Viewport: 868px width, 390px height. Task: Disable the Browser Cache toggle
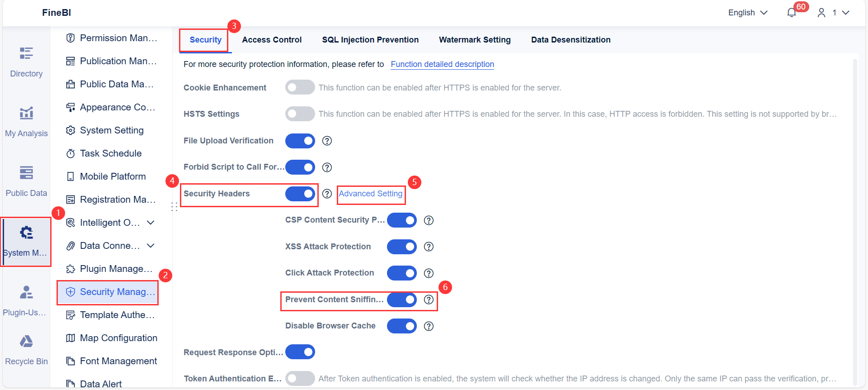pyautogui.click(x=401, y=326)
